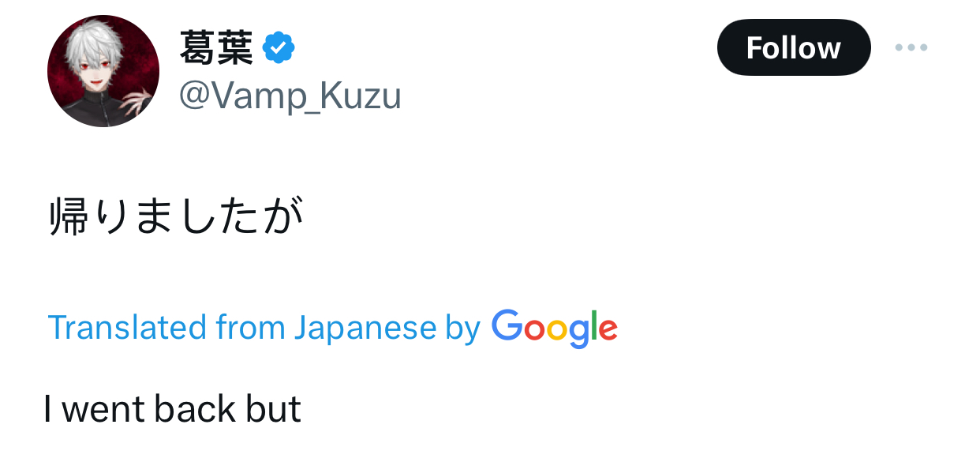
Task: Click the Japanese tweet text 帰りましたが
Action: click(x=177, y=216)
